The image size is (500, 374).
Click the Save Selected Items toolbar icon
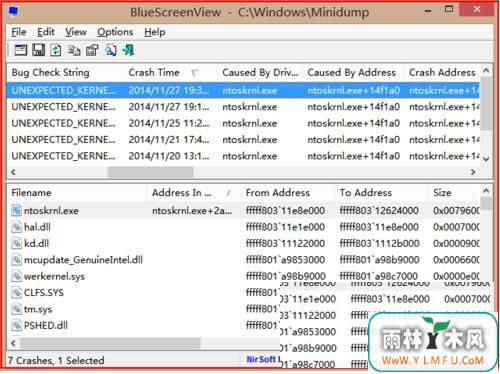coord(38,50)
